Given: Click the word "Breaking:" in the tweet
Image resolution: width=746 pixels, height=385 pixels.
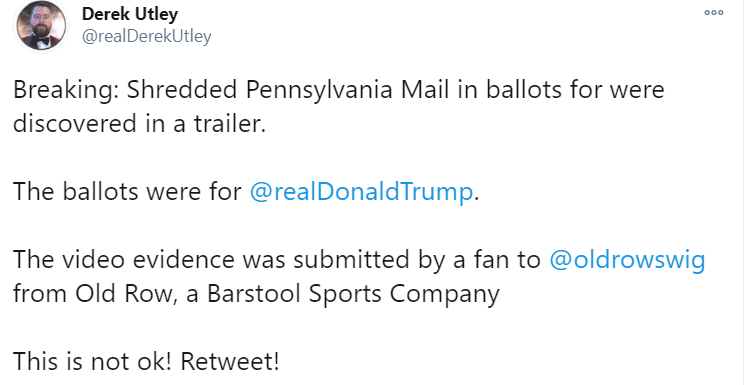Looking at the screenshot, I should click(66, 89).
